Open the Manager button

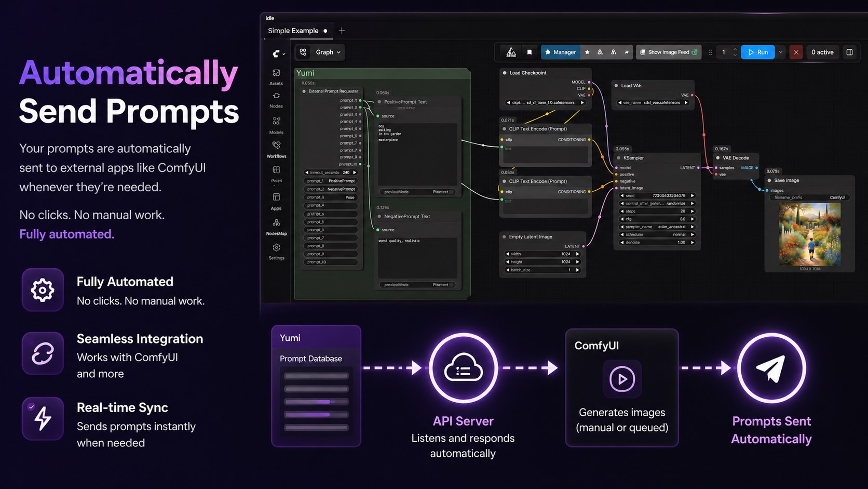coord(560,52)
